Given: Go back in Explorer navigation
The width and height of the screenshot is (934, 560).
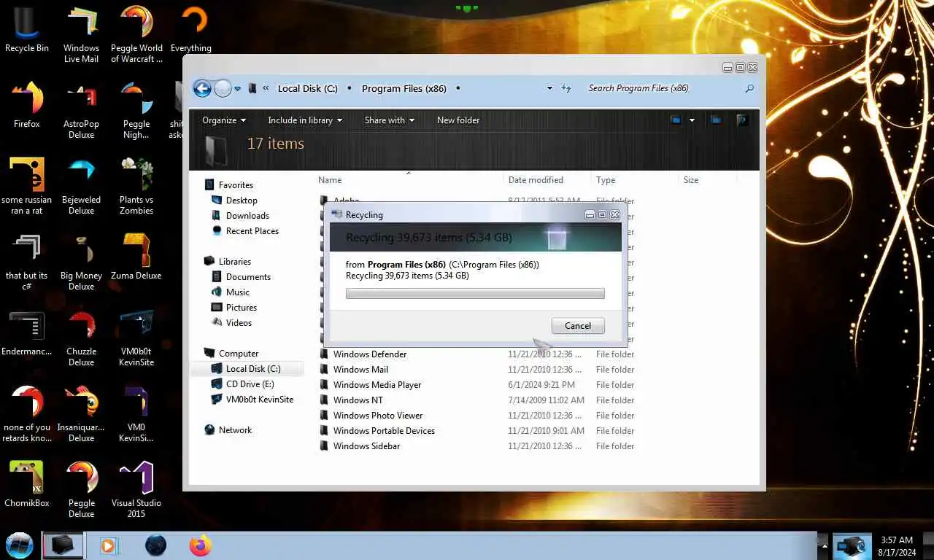Looking at the screenshot, I should tap(202, 88).
